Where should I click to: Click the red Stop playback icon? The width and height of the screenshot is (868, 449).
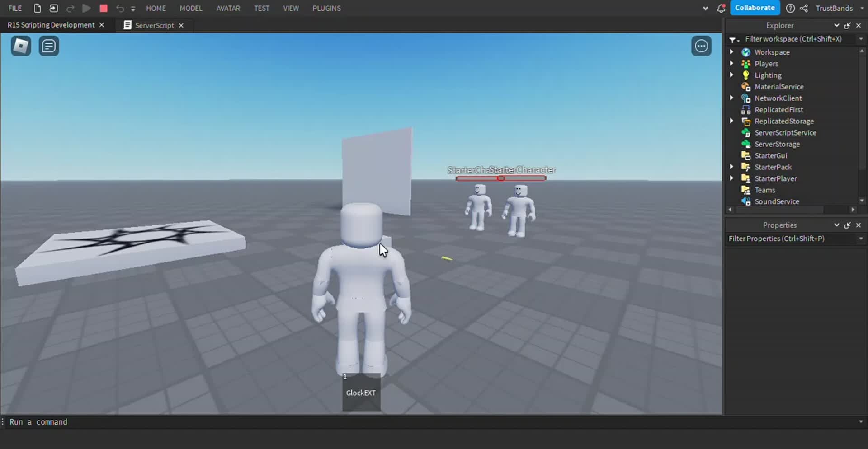[103, 8]
